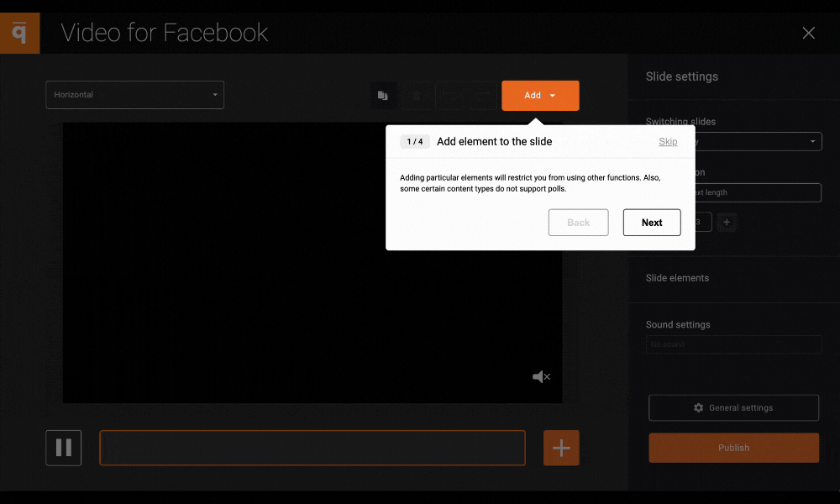The width and height of the screenshot is (840, 504).
Task: Publish the Facebook video
Action: (x=733, y=448)
